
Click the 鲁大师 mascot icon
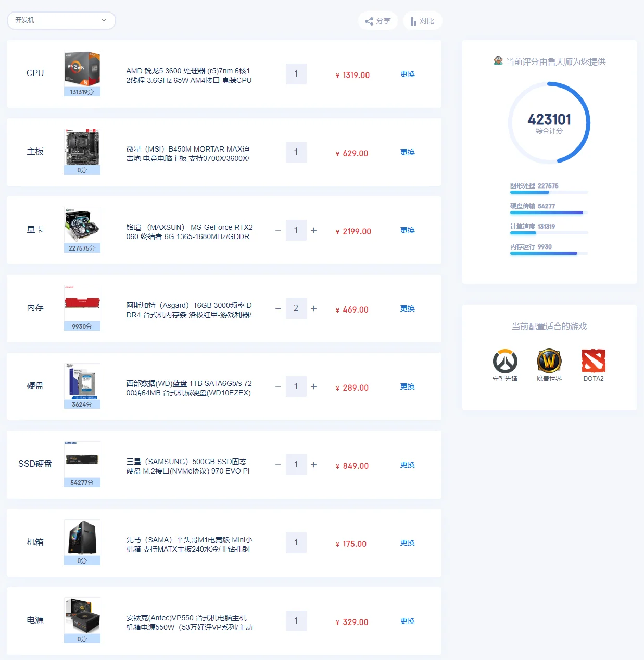[498, 61]
